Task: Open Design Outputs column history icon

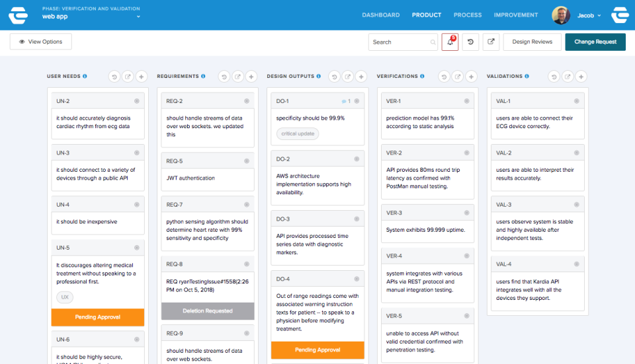Action: click(334, 77)
